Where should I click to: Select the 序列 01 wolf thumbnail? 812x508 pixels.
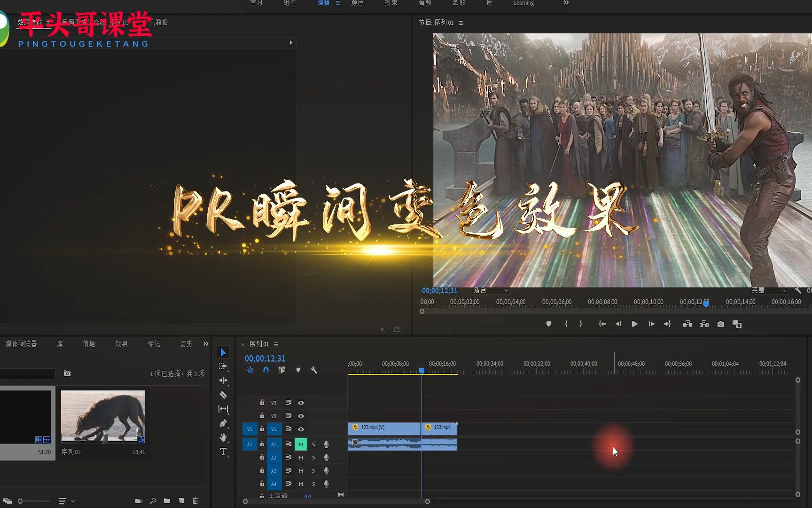point(103,417)
